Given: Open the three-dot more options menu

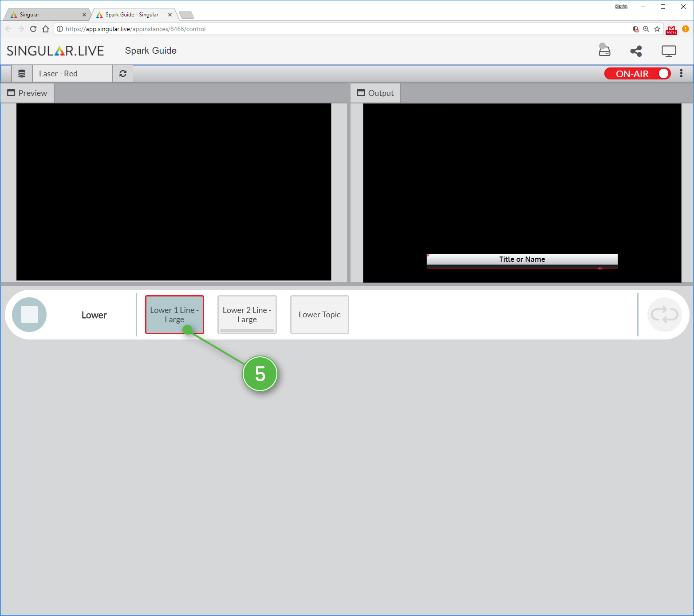Looking at the screenshot, I should tap(681, 74).
